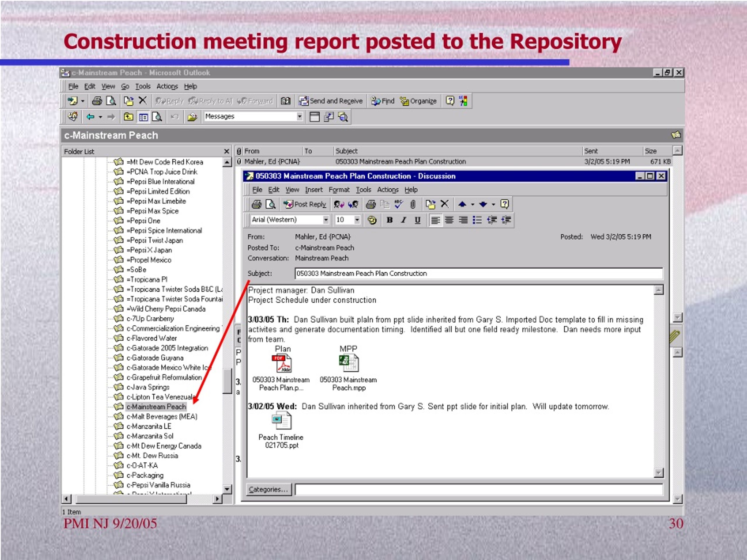Click into the Categories text field
This screenshot has width=747, height=560.
479,489
